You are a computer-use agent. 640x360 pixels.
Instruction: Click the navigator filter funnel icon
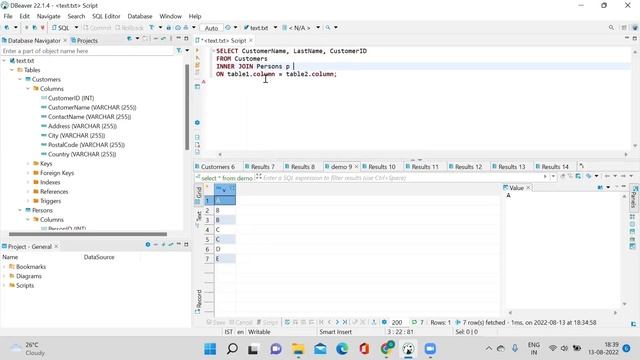pyautogui.click(x=179, y=51)
